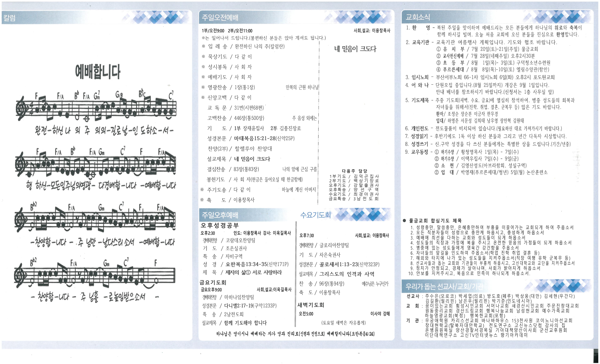The width and height of the screenshot is (600, 364).
Task: Select the '다음주 담당' heading
Action: tap(355, 171)
